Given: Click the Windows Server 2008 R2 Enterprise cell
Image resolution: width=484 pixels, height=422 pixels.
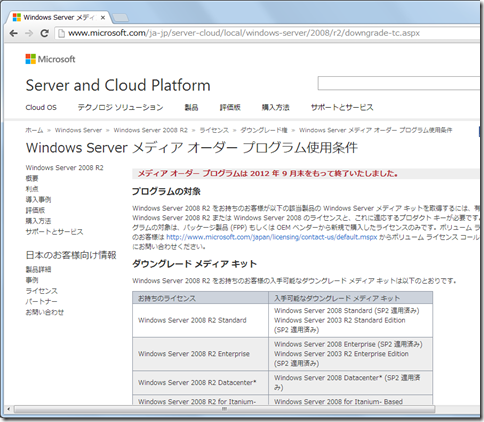Looking at the screenshot, I should [x=200, y=354].
